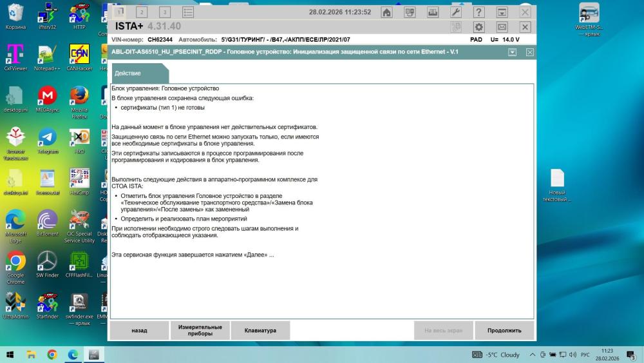Open CFFFlashFil desktop icon
The width and height of the screenshot is (644, 363).
79,265
